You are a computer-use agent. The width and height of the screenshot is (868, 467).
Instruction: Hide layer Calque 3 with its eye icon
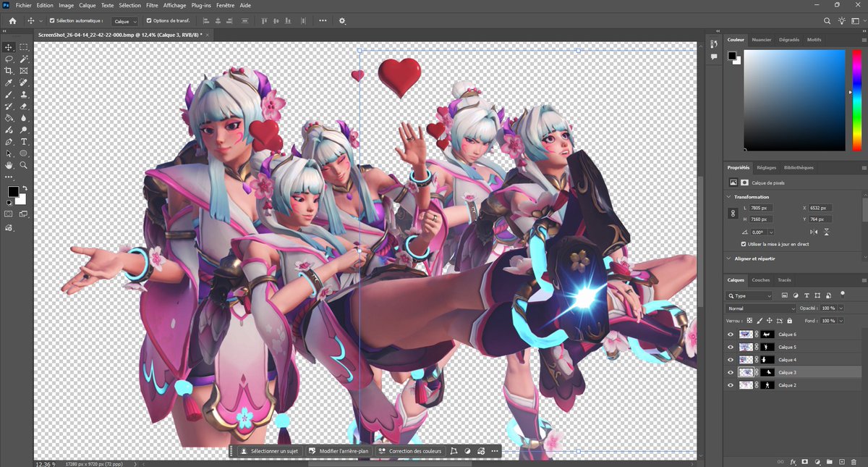point(731,372)
